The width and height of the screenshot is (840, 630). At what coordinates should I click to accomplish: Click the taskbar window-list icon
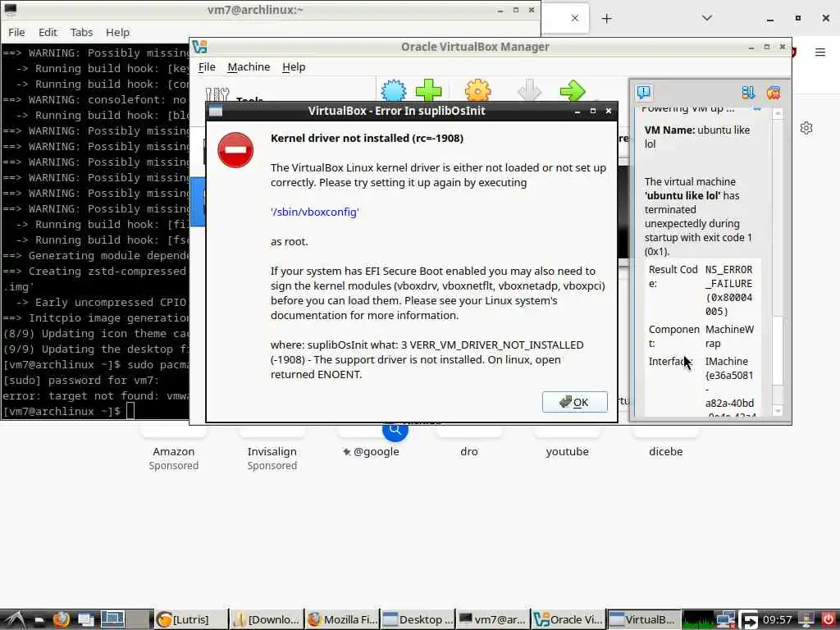tap(85, 620)
